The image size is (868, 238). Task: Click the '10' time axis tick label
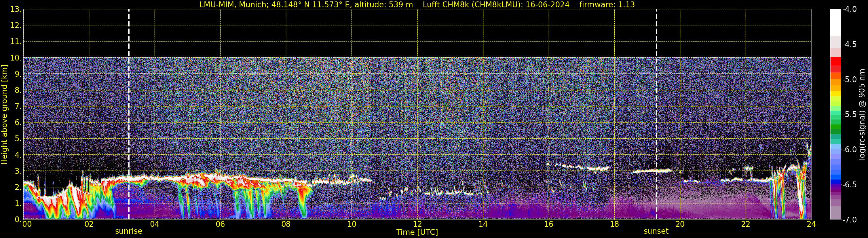pos(352,224)
